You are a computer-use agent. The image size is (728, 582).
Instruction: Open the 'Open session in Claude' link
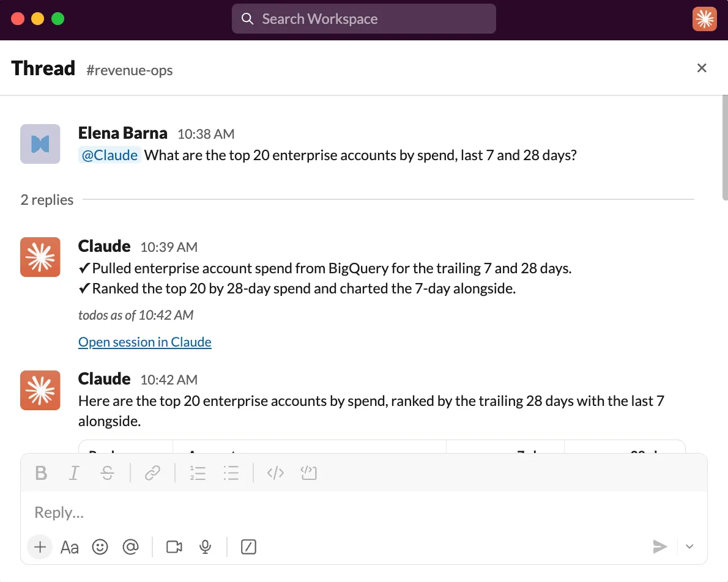click(x=145, y=342)
